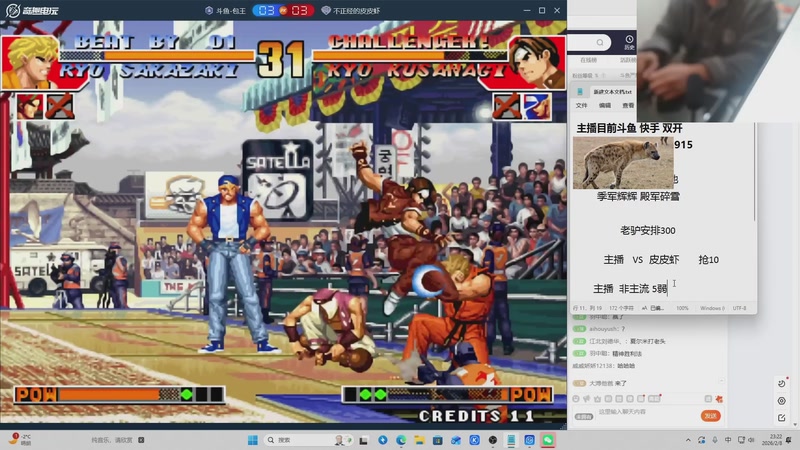
Task: Click the weather widget on taskbar
Action: 20,440
